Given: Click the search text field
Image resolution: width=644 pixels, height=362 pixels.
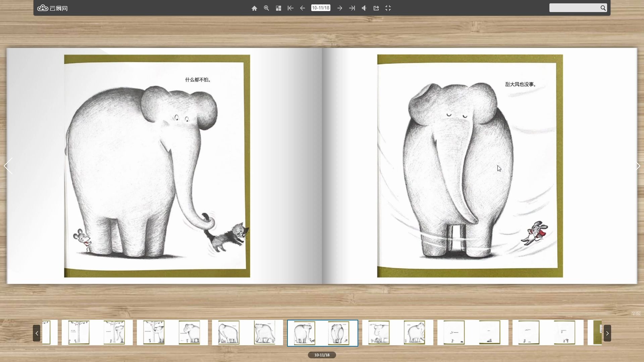Looking at the screenshot, I should (574, 8).
